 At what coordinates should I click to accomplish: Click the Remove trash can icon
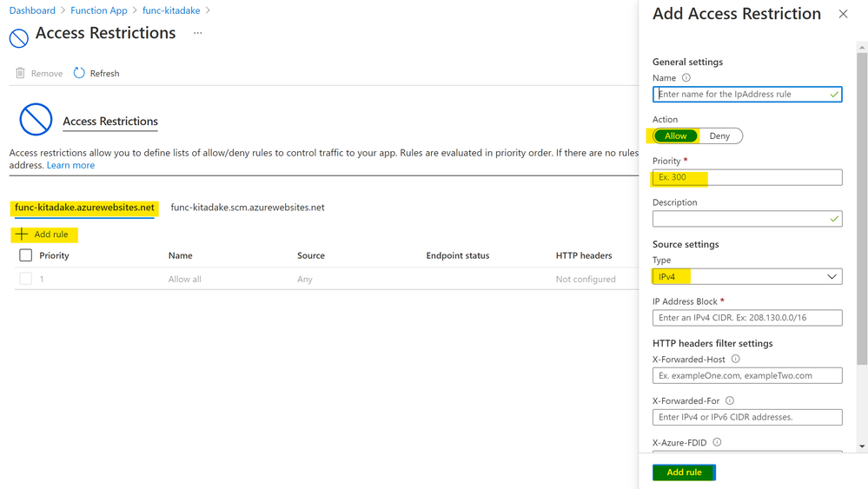pyautogui.click(x=20, y=73)
